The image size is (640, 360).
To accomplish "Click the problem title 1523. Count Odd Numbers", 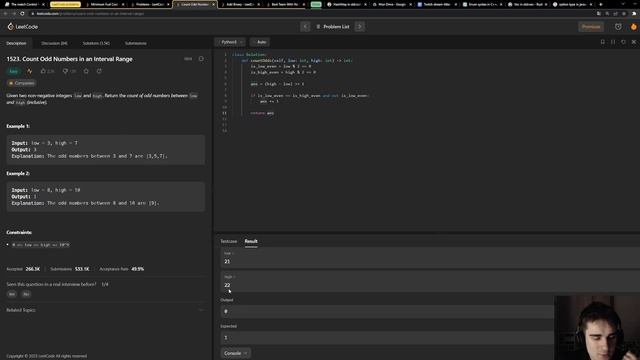I will pyautogui.click(x=69, y=59).
